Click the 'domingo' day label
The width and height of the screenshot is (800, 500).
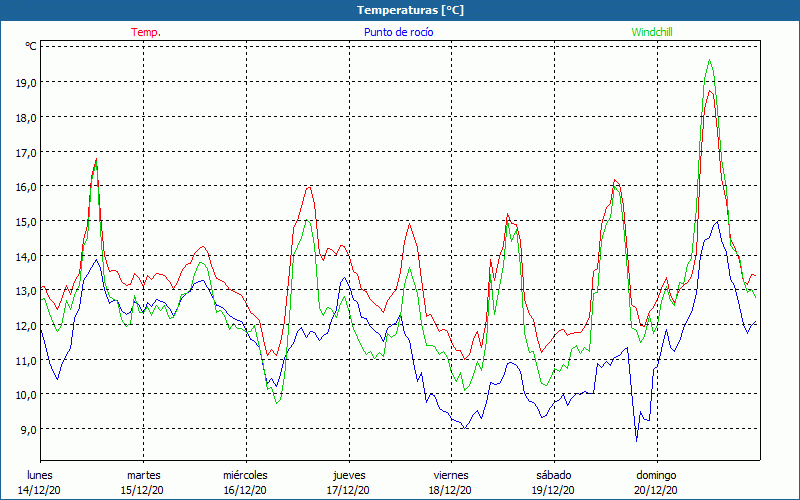pyautogui.click(x=656, y=475)
